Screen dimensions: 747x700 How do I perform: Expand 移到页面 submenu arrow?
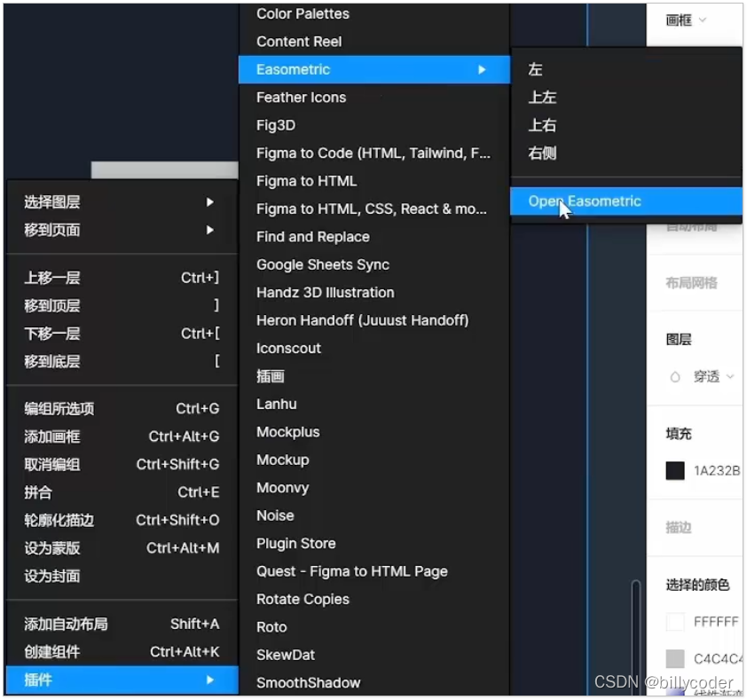click(209, 230)
